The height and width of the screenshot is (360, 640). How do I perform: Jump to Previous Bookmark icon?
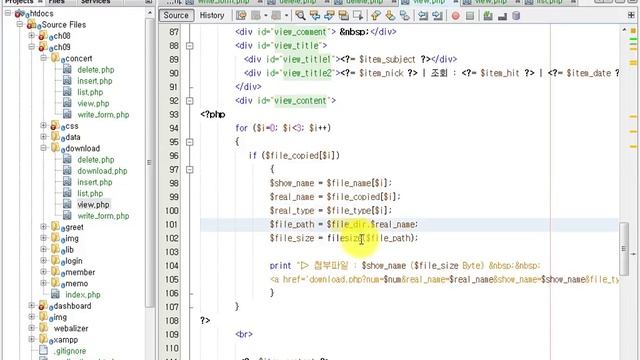(376, 16)
